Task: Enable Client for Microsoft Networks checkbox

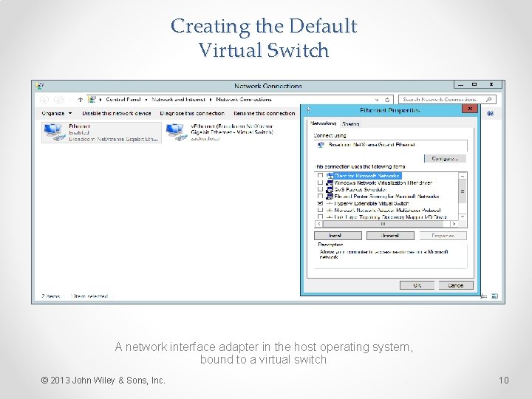Action: click(320, 176)
